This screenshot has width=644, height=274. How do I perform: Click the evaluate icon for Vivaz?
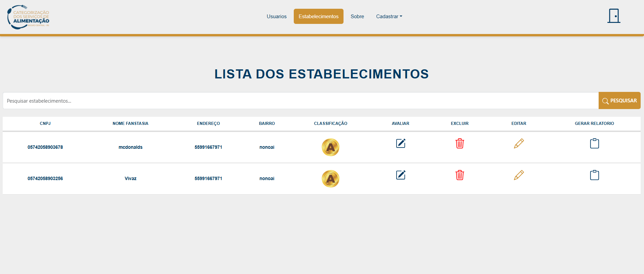[x=400, y=175]
